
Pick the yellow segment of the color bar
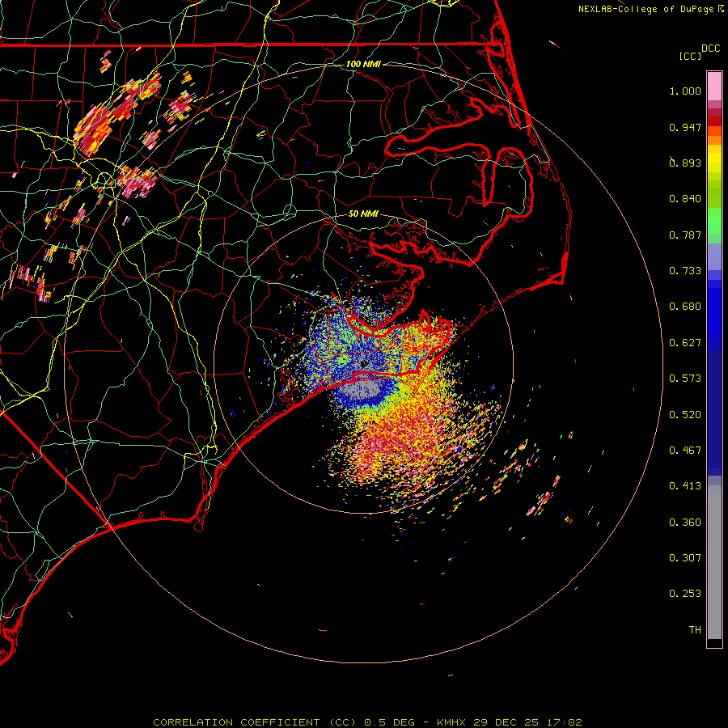point(714,159)
